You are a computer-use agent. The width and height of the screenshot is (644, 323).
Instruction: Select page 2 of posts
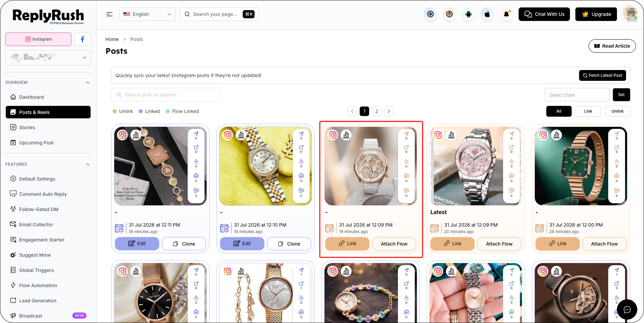[x=377, y=111]
